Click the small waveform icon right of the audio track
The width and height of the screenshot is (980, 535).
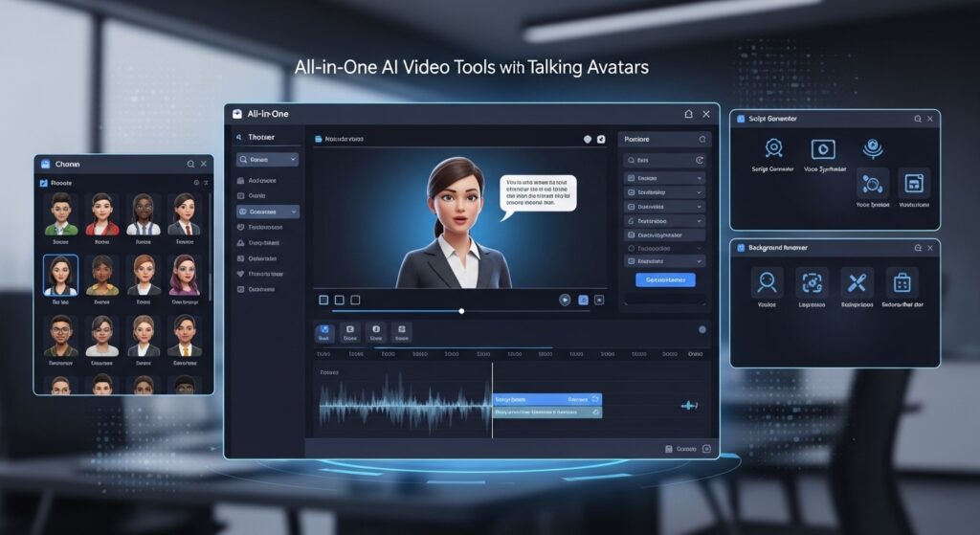coord(689,406)
